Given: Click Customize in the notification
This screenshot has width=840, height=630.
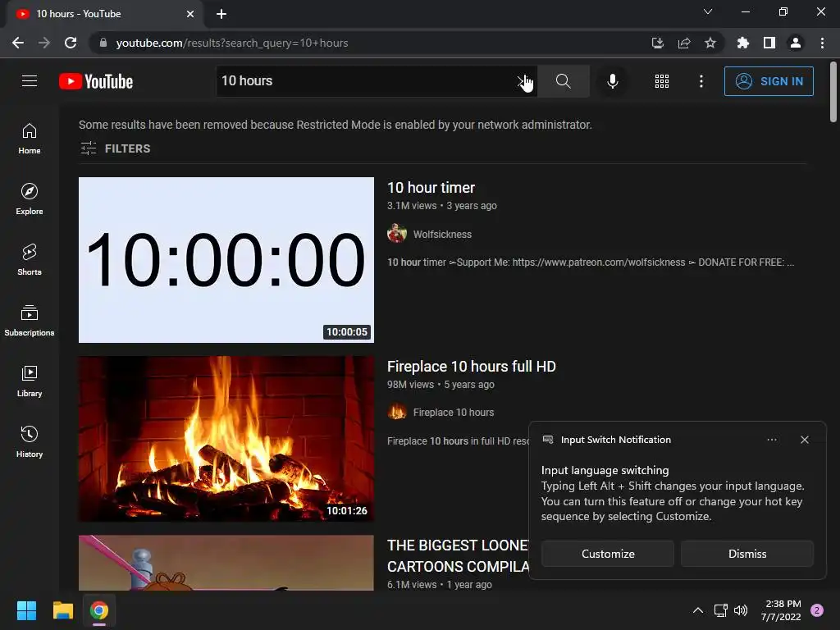Looking at the screenshot, I should [x=608, y=554].
